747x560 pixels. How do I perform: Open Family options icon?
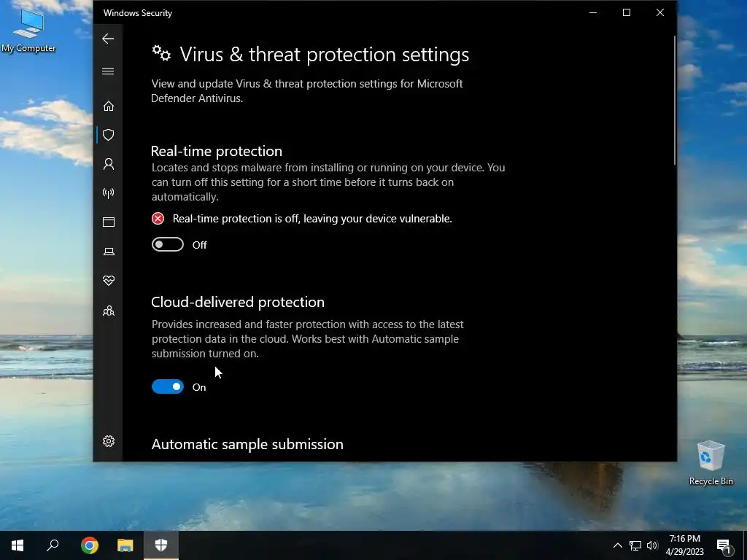coord(109,311)
